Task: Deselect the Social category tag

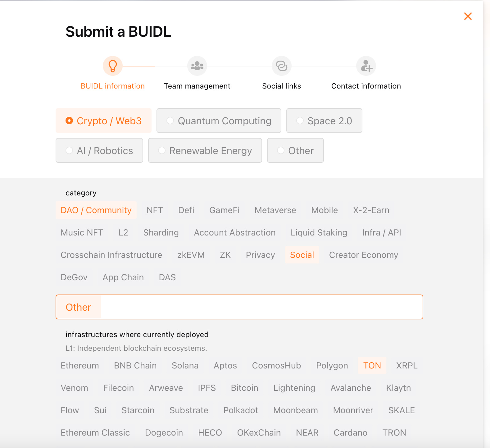Action: click(302, 255)
